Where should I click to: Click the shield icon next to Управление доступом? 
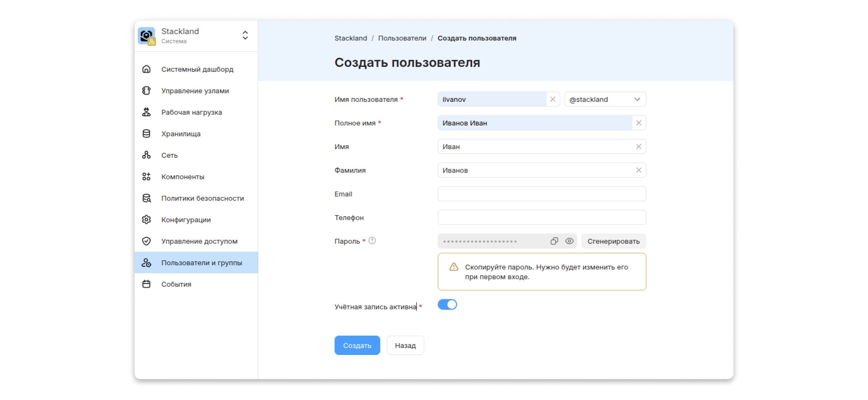[146, 241]
